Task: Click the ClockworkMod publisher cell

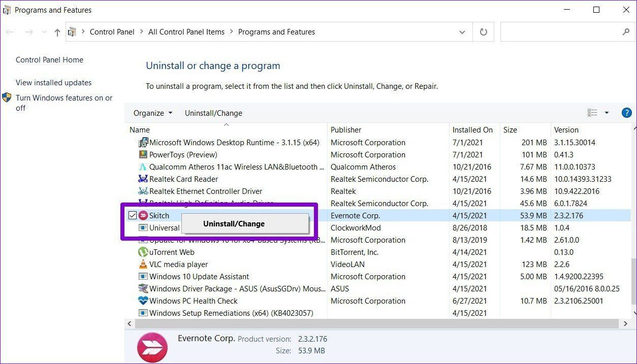Action: [356, 228]
